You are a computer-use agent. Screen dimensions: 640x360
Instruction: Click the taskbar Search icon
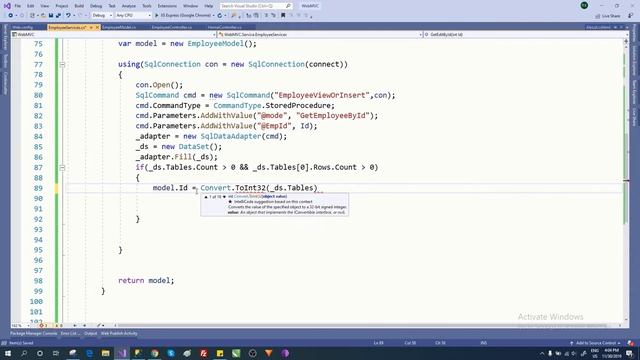[24, 353]
